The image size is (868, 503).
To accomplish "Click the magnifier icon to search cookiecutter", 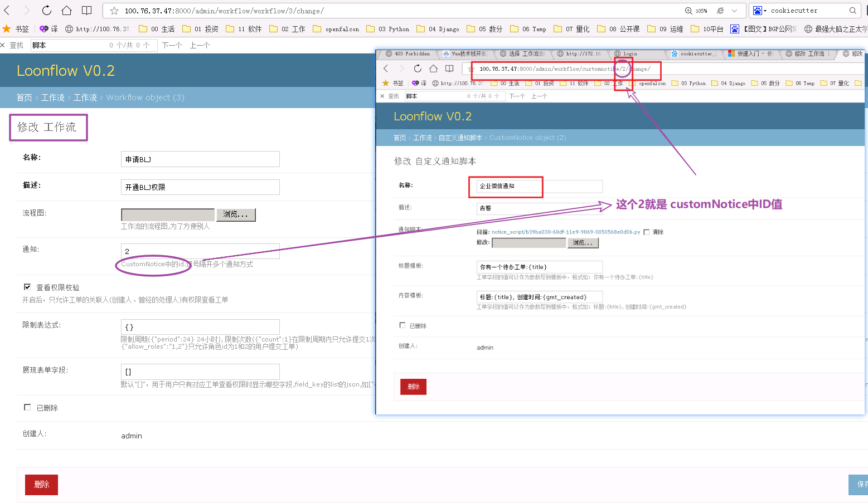I will coord(854,10).
